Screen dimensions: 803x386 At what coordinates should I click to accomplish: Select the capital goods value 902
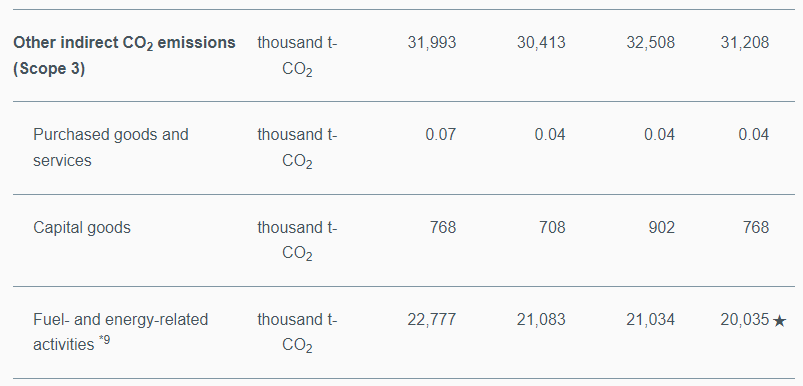662,227
